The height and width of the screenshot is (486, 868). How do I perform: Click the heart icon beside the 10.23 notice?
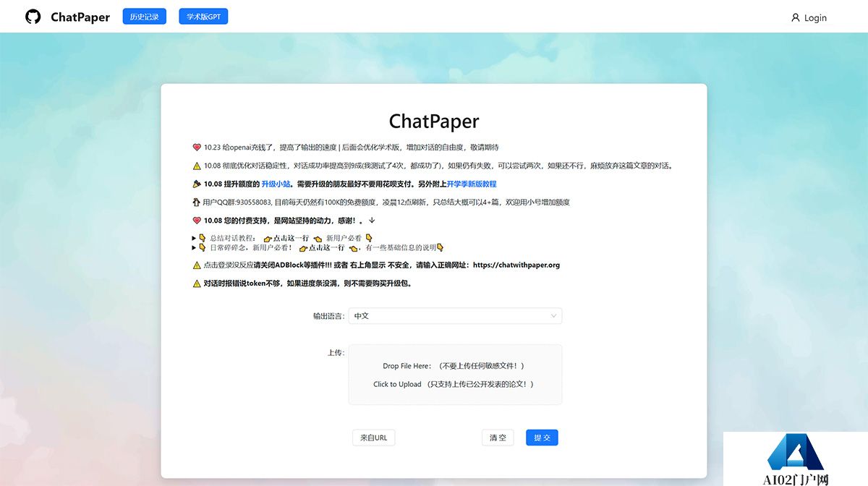[x=197, y=147]
